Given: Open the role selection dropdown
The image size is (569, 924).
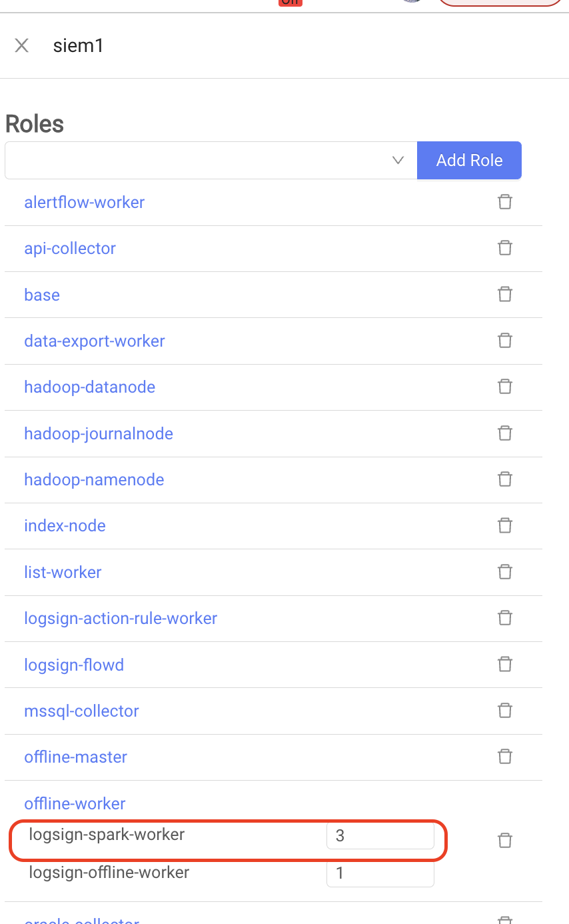Looking at the screenshot, I should (x=211, y=160).
